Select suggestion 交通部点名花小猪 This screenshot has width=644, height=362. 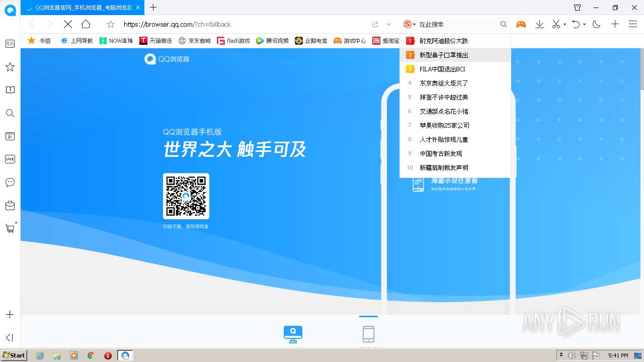coord(455,111)
